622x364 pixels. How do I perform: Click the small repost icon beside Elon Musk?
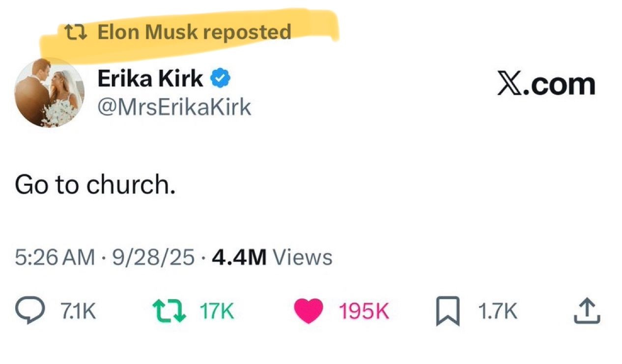click(x=76, y=33)
